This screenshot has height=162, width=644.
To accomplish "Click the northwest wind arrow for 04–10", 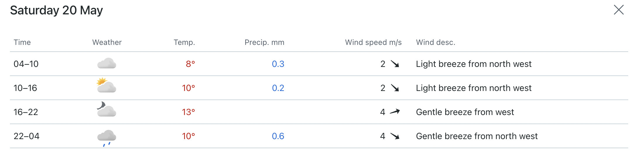I will 395,64.
